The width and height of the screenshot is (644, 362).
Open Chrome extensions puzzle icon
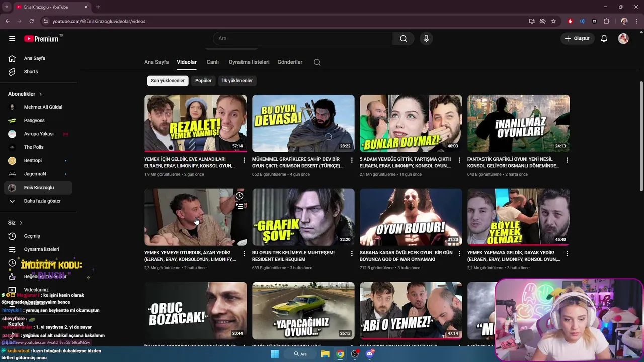pyautogui.click(x=606, y=21)
